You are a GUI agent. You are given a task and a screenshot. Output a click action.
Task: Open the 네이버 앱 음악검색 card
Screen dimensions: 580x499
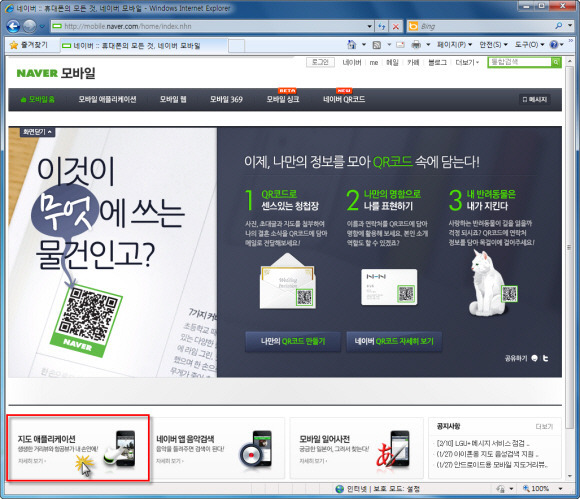click(x=218, y=448)
